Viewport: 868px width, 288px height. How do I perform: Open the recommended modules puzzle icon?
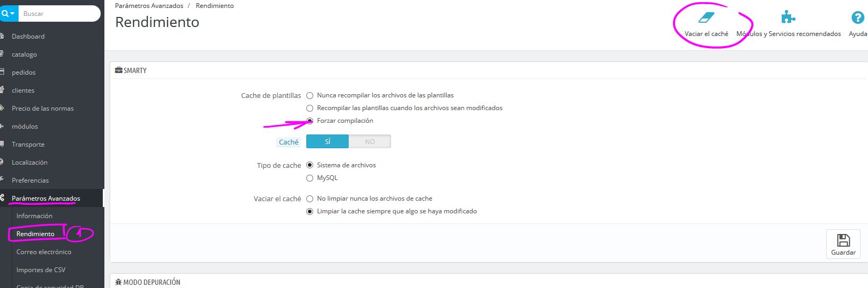788,18
